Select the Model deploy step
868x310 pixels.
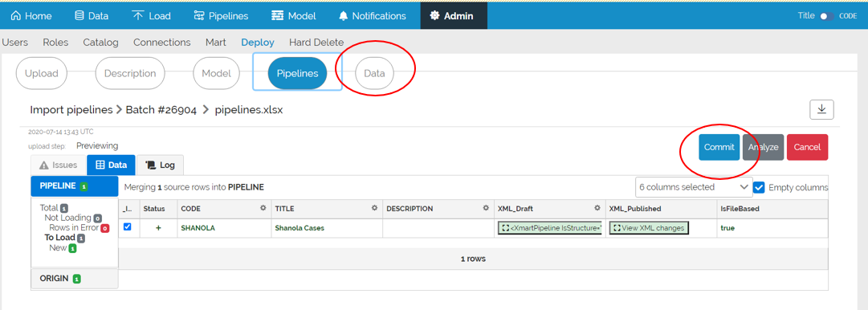(x=216, y=73)
